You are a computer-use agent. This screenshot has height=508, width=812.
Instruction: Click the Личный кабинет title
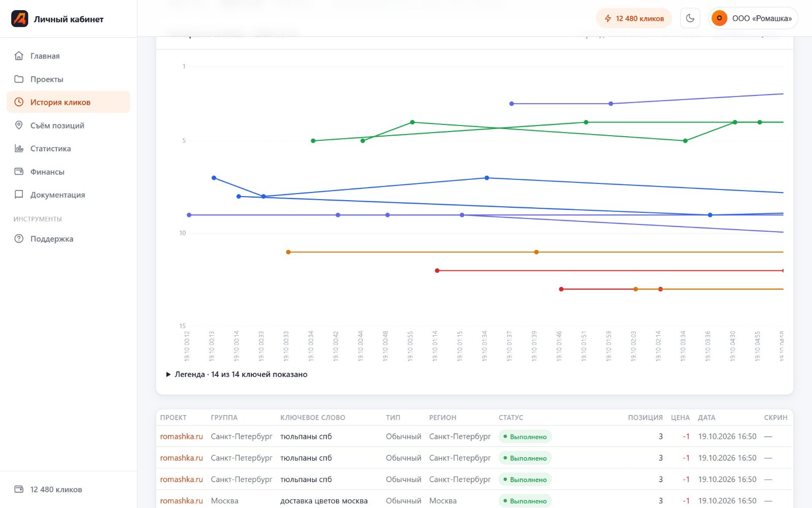(x=69, y=19)
